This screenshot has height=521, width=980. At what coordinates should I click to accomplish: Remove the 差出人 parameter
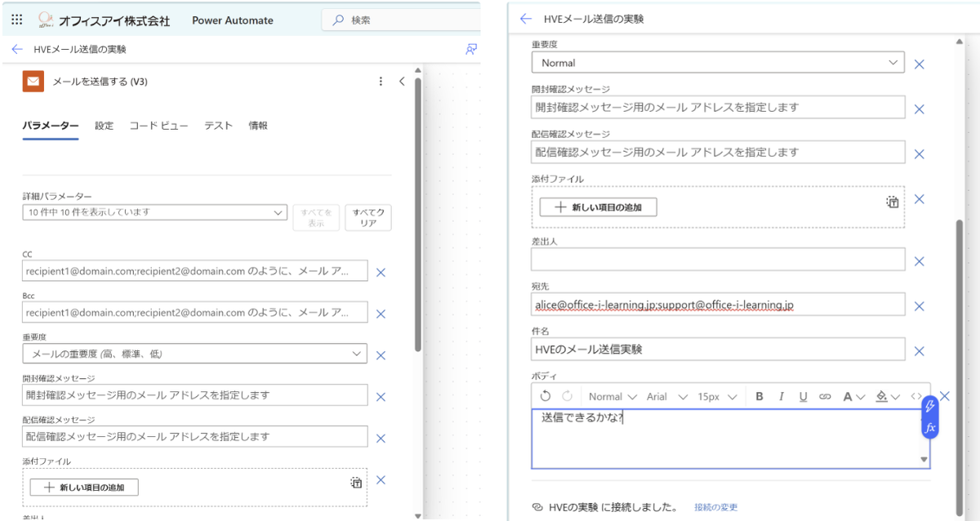click(x=919, y=261)
